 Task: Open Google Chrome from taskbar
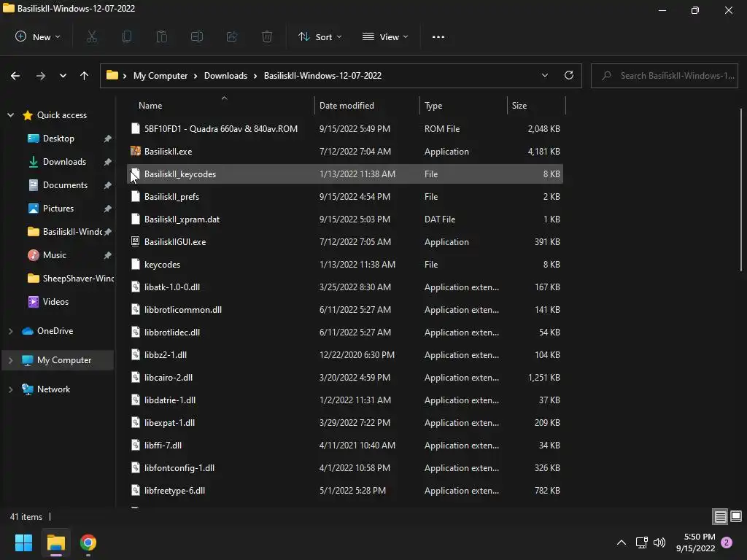point(88,542)
